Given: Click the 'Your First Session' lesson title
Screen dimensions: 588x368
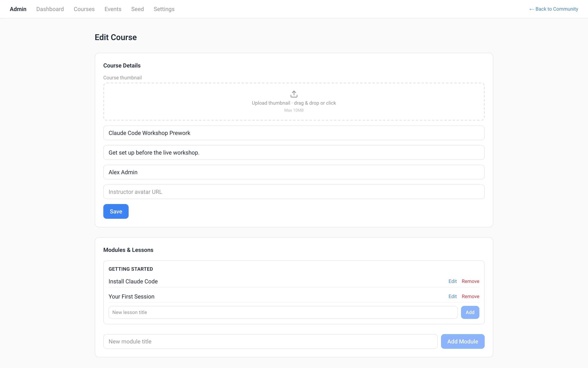Looking at the screenshot, I should coord(131,296).
